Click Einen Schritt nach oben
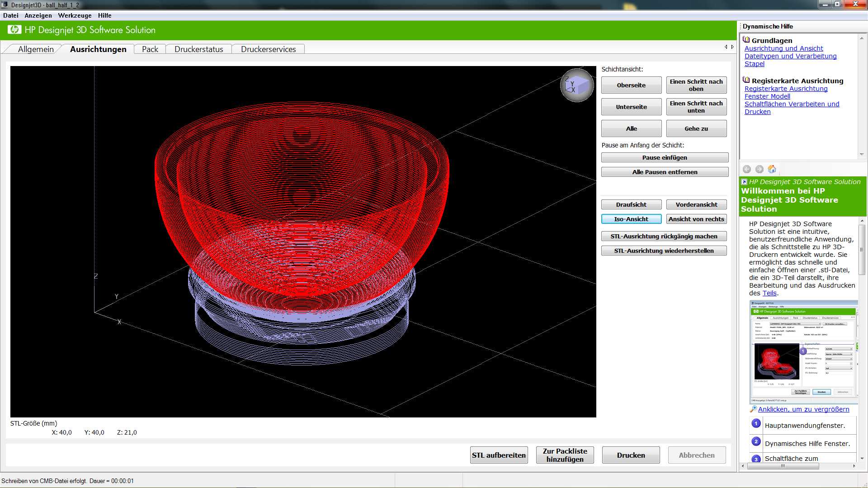The width and height of the screenshot is (868, 488). pos(696,85)
